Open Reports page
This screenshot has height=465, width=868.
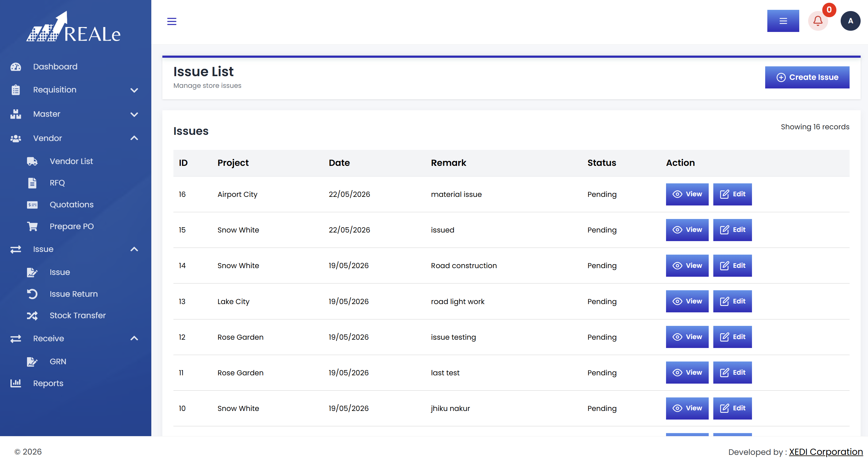(48, 383)
